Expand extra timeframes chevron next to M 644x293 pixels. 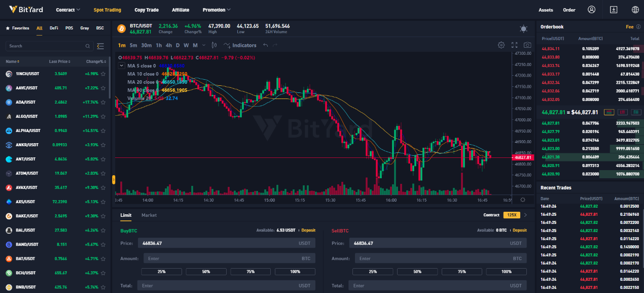coord(204,45)
